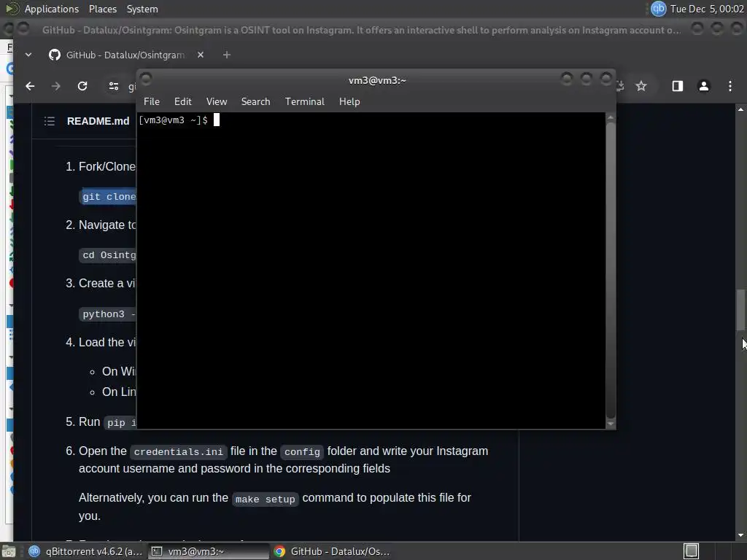Open the terminal Edit menu
The width and height of the screenshot is (747, 560).
pos(182,101)
